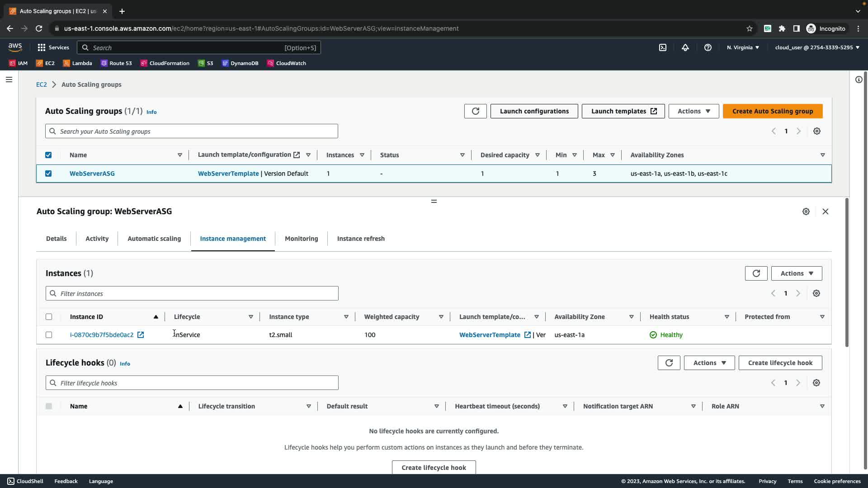Select the instance i-0870c9b7f5bde0ac2 checkbox
The height and width of the screenshot is (488, 868).
[x=49, y=335]
